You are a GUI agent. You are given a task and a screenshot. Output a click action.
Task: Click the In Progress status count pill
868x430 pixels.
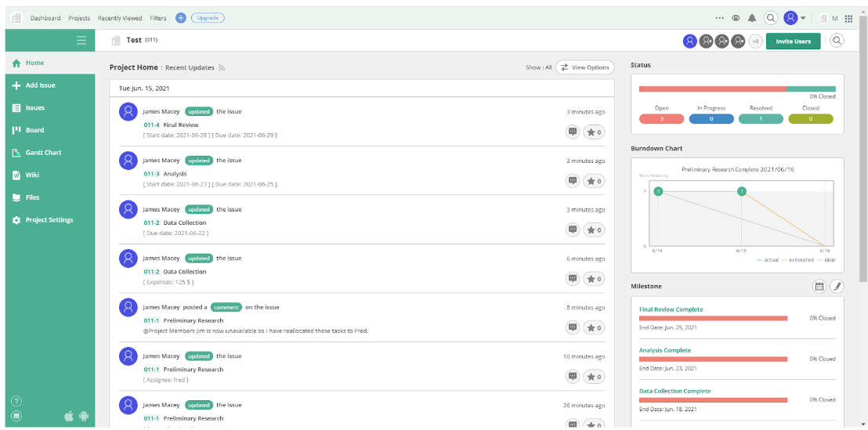click(x=711, y=119)
